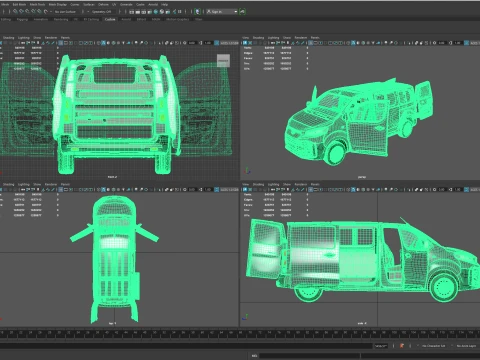Open the No Anim Layer dropdown

(x=466, y=346)
